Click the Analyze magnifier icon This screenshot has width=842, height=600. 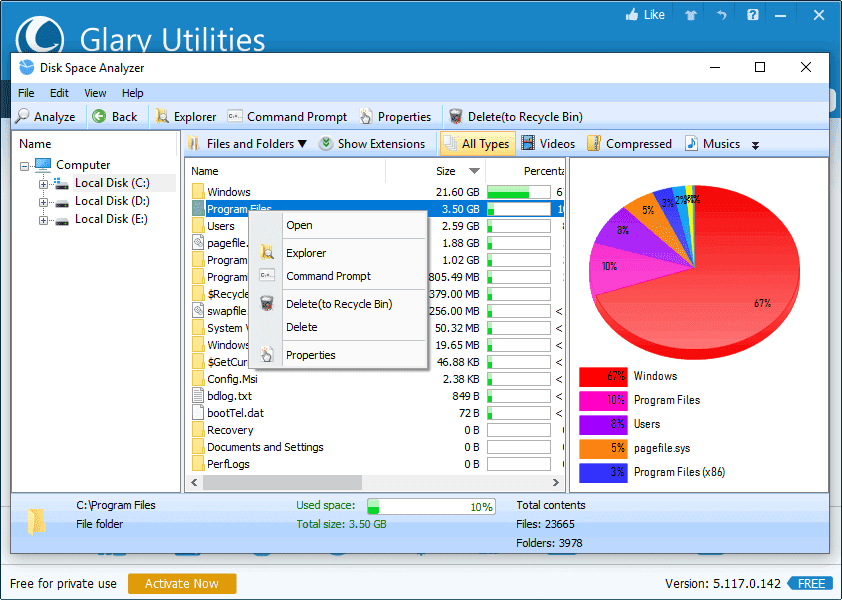pos(23,116)
